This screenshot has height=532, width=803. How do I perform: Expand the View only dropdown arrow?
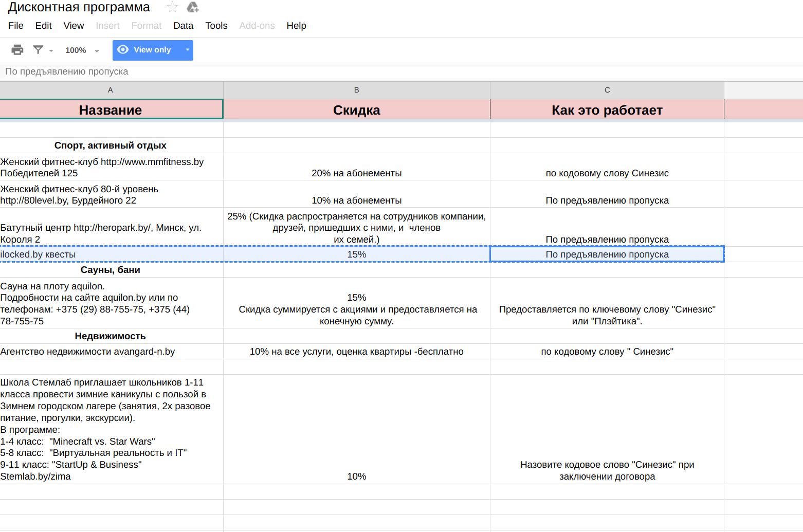click(188, 50)
